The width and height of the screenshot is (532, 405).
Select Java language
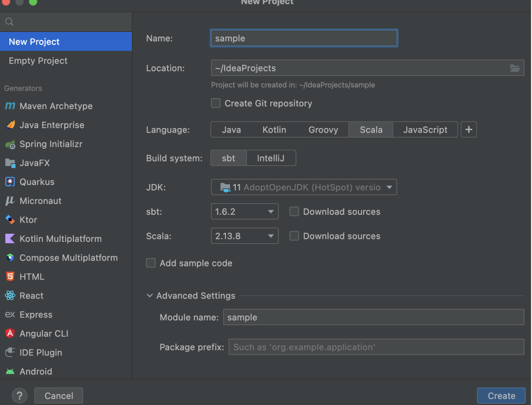click(231, 130)
